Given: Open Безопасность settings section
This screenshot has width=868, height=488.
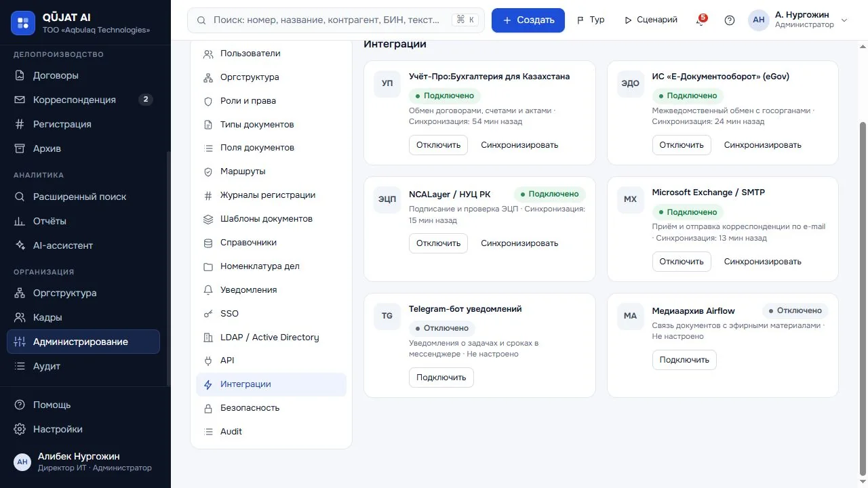Looking at the screenshot, I should pyautogui.click(x=271, y=408).
